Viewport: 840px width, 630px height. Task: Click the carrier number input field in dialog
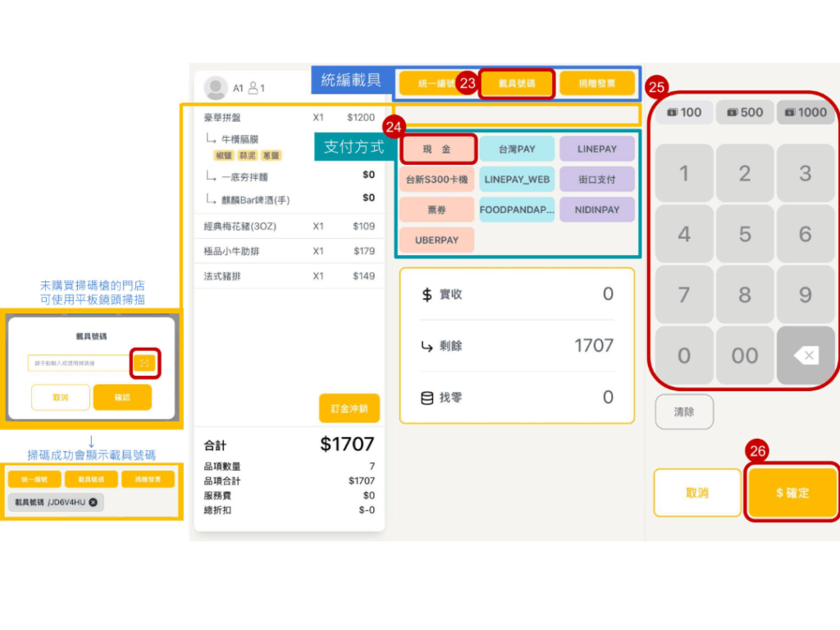point(79,363)
